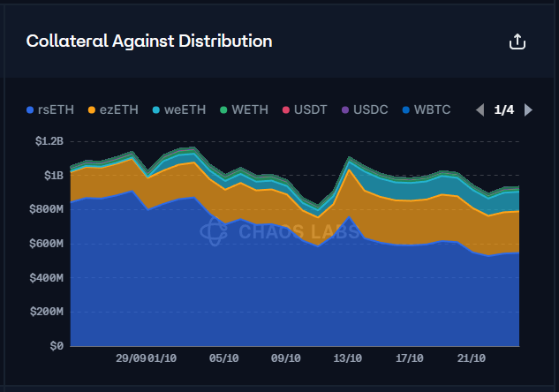The image size is (559, 392).
Task: Click the 13/10 date axis label
Action: tap(348, 359)
